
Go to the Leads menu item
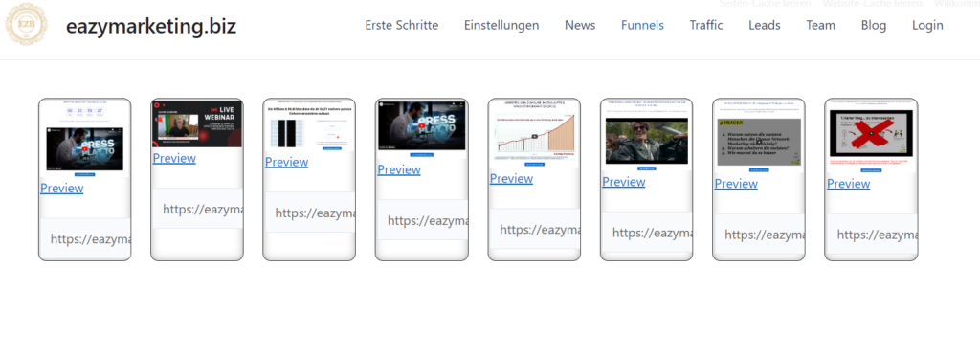point(765,26)
